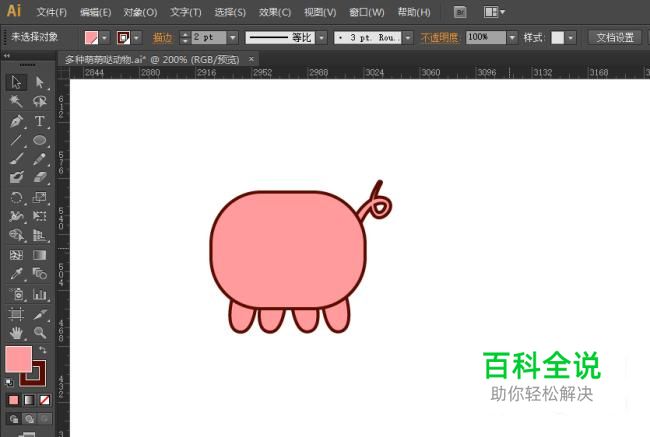Open stroke color dropdown in control bar
The width and height of the screenshot is (650, 437).
pos(137,38)
